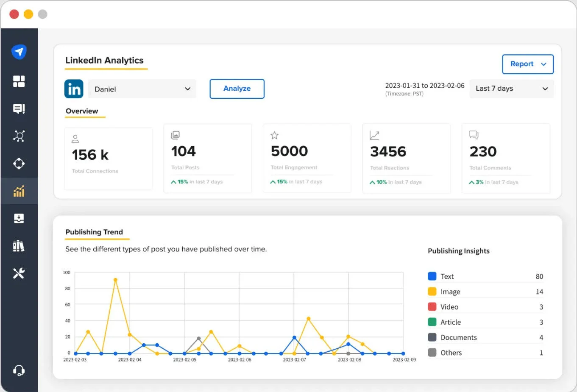Select the analytics bar chart sidebar icon

click(x=19, y=191)
